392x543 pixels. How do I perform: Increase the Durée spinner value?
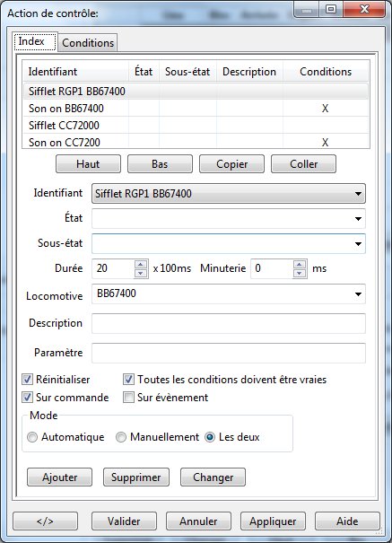(141, 265)
